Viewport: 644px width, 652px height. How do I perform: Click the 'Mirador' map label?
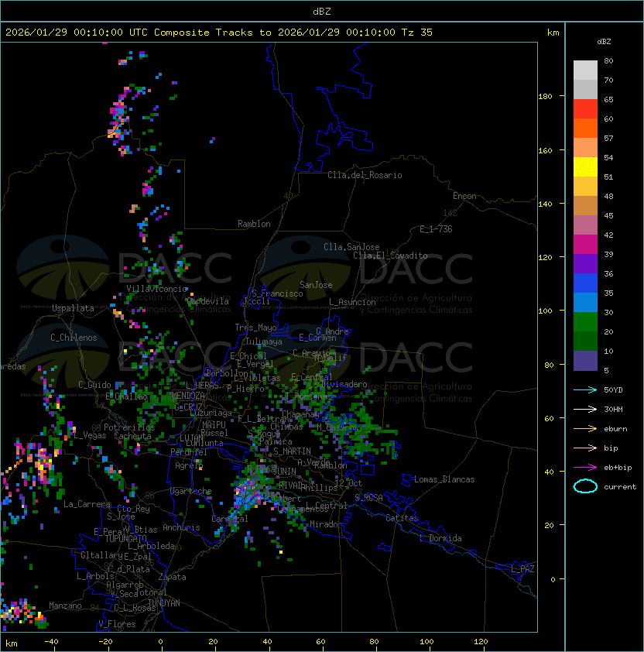pos(327,524)
